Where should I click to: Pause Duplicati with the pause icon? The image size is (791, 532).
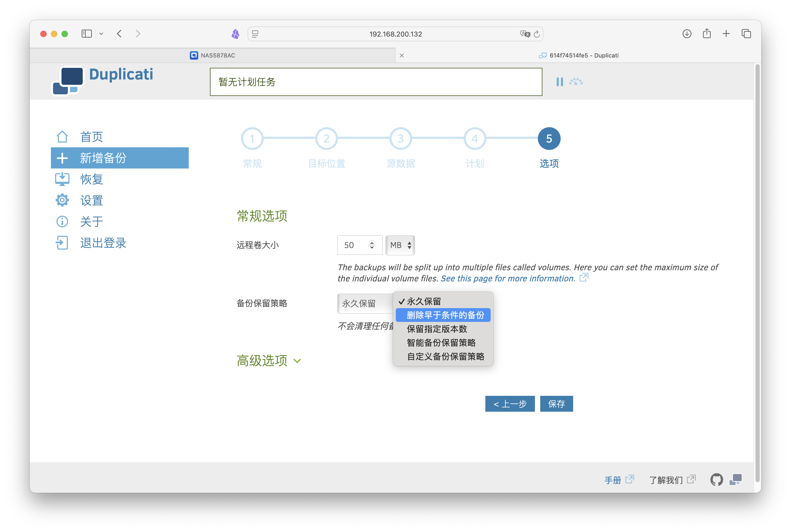click(560, 82)
